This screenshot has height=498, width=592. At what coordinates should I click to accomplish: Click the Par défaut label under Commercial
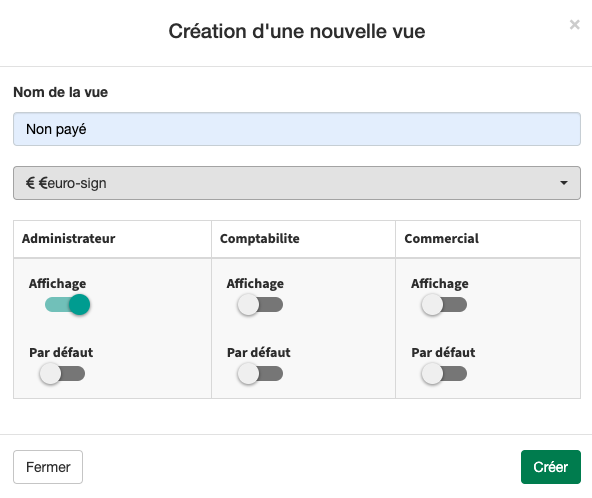[x=443, y=353]
